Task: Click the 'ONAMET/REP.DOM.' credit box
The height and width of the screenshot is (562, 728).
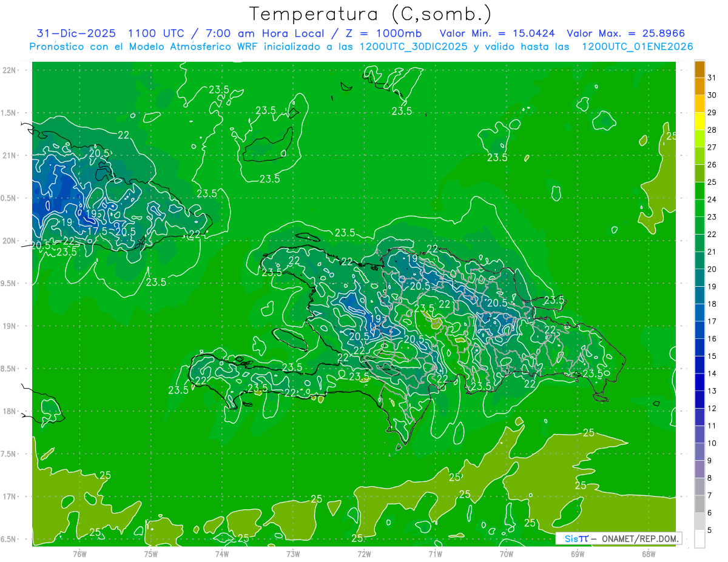Action: [x=618, y=538]
